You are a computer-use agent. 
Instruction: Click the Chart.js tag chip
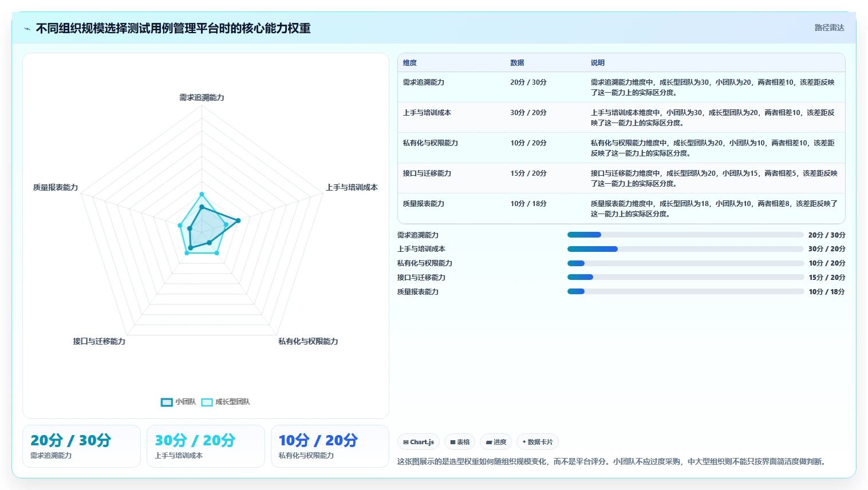419,442
